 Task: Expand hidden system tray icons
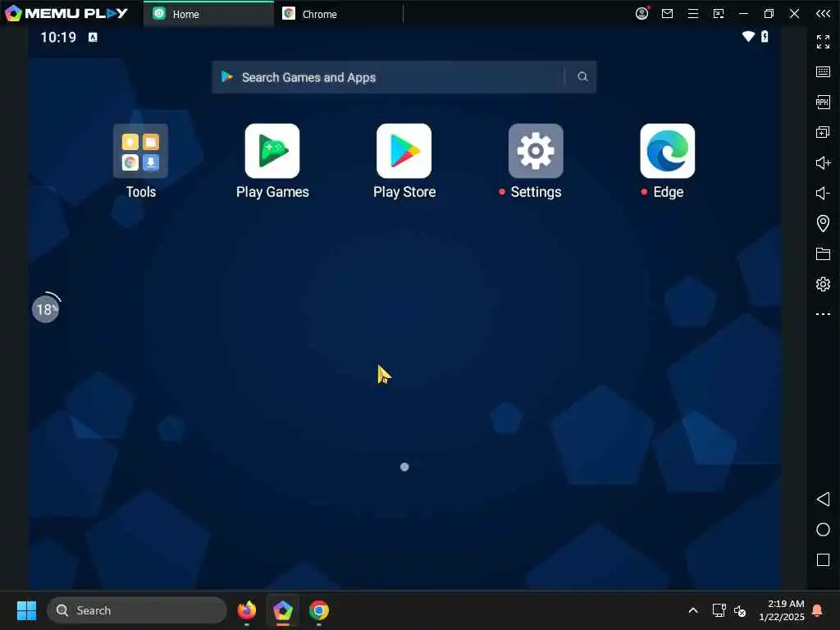point(692,610)
